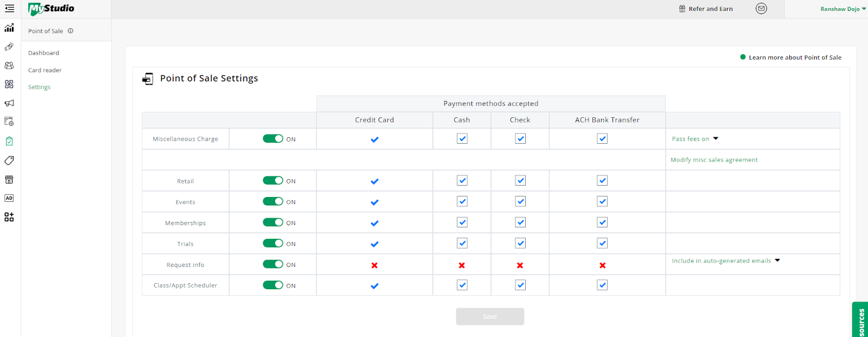Uncheck Check for Class/Appt Scheduler
This screenshot has width=868, height=337.
coord(520,285)
